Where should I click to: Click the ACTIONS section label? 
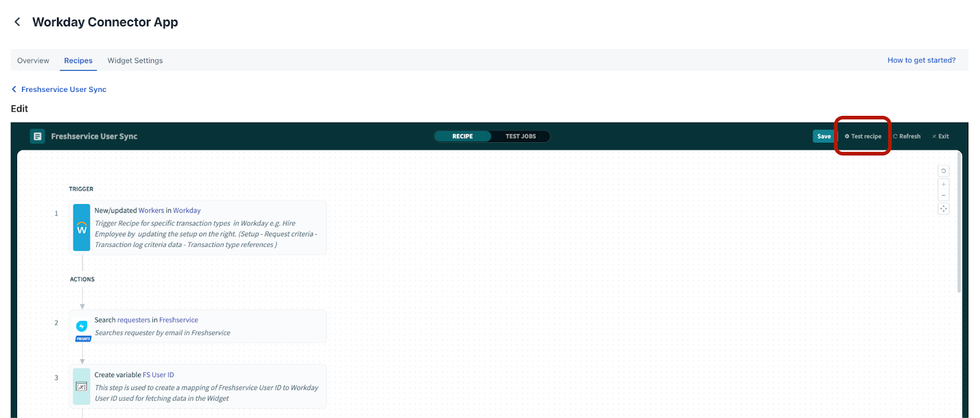pyautogui.click(x=82, y=279)
